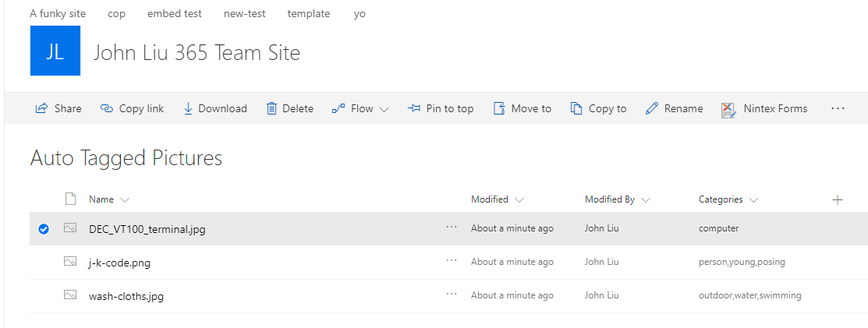The height and width of the screenshot is (328, 868).
Task: Click the Rename pencil icon
Action: click(x=652, y=108)
